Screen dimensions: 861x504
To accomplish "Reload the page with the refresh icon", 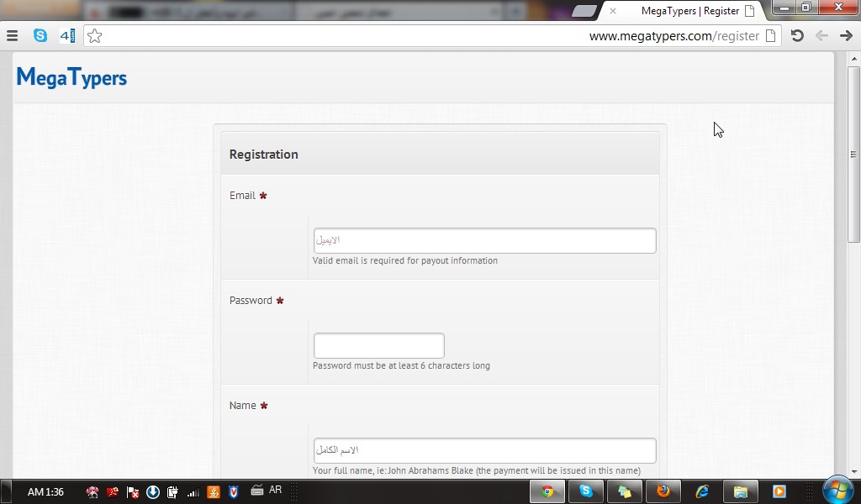I will (x=797, y=35).
